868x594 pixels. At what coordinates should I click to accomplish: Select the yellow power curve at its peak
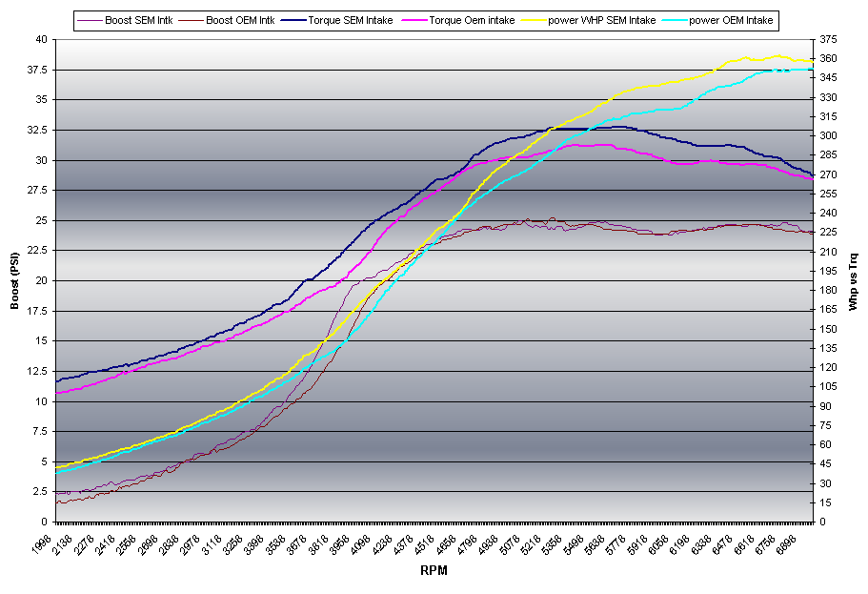(x=779, y=56)
